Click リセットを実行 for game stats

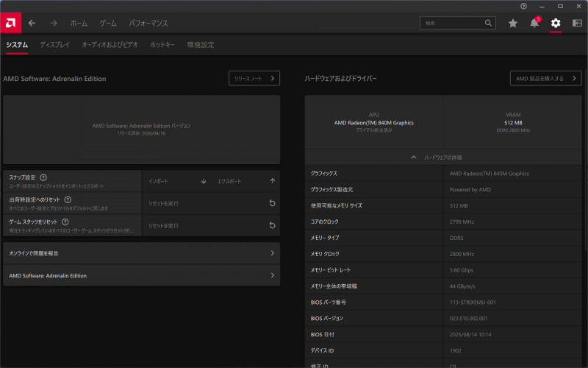[211, 225]
